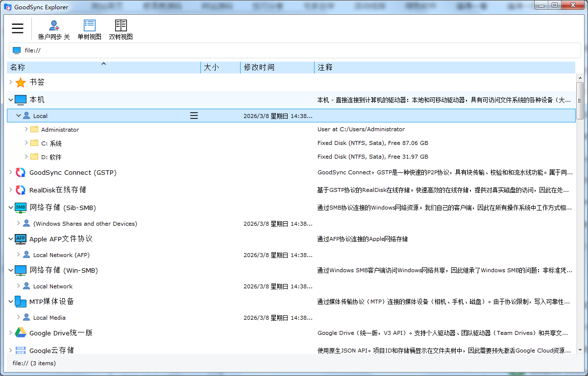The width and height of the screenshot is (588, 376).
Task: Select the Google Drive统一版 icon
Action: (x=21, y=333)
